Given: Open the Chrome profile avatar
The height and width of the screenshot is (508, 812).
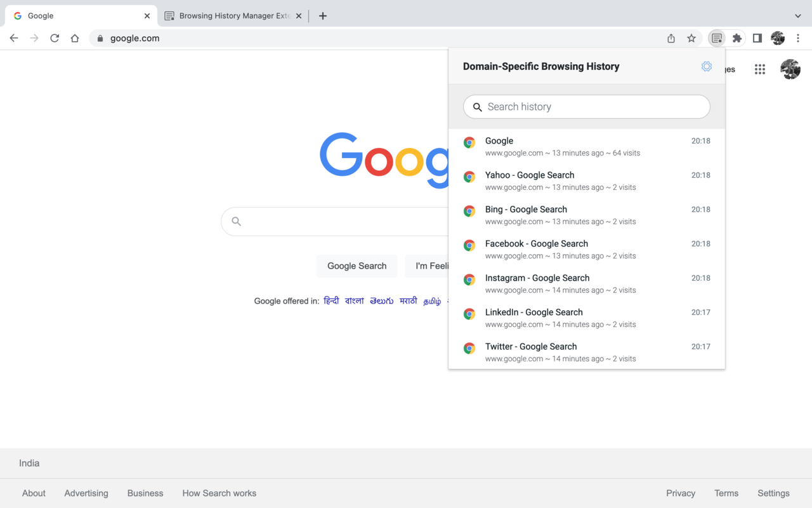Looking at the screenshot, I should (777, 38).
